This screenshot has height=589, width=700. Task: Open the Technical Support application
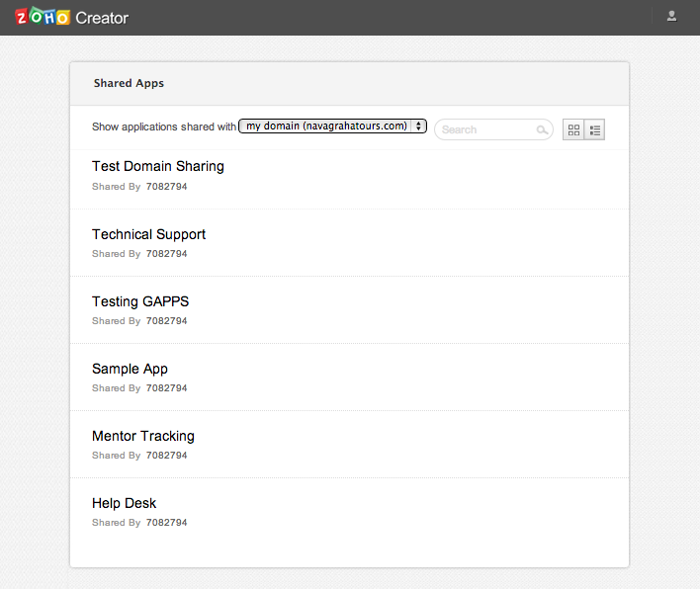[x=148, y=234]
